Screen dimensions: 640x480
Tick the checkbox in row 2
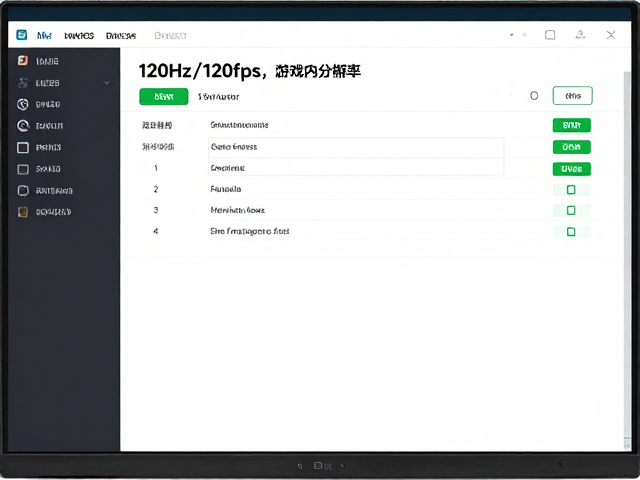571,189
